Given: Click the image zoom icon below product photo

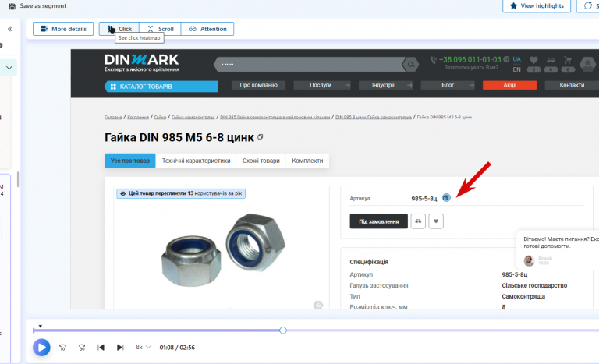Looking at the screenshot, I should [318, 305].
